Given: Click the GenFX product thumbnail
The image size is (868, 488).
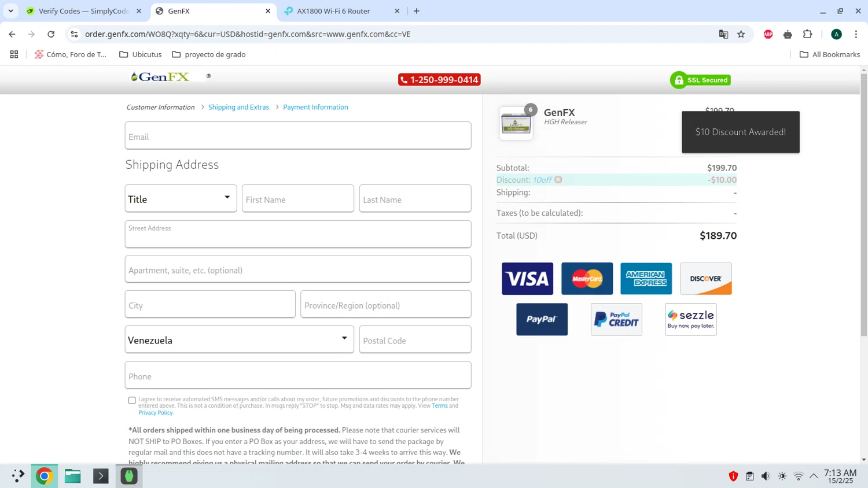Looking at the screenshot, I should pos(516,123).
